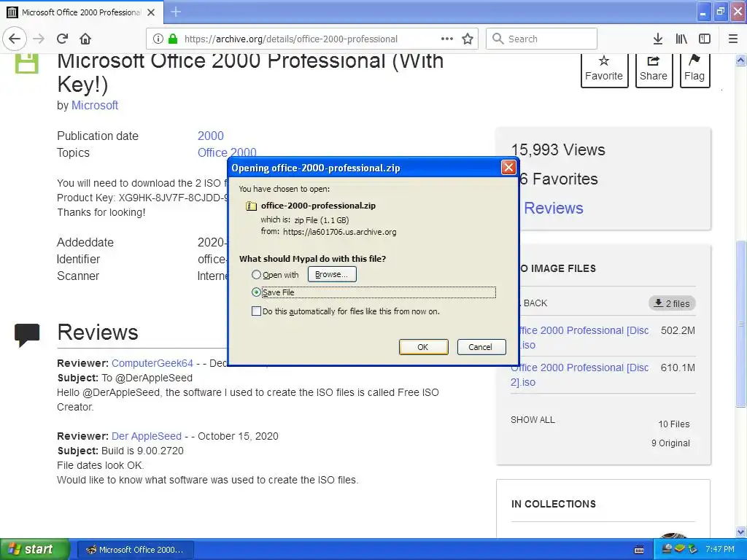
Task: Open the Reviews link in stats box
Action: pos(553,208)
